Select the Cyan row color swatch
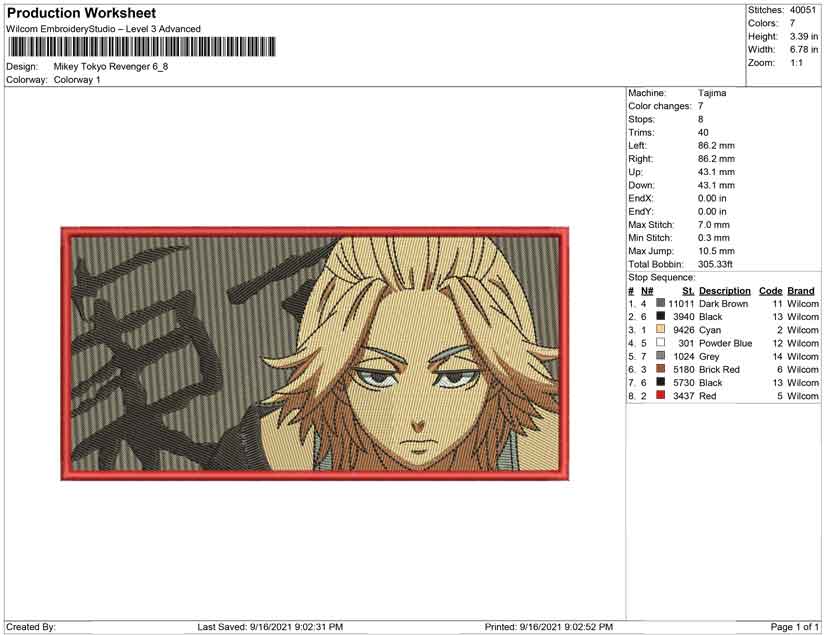This screenshot has width=825, height=635. tap(660, 329)
